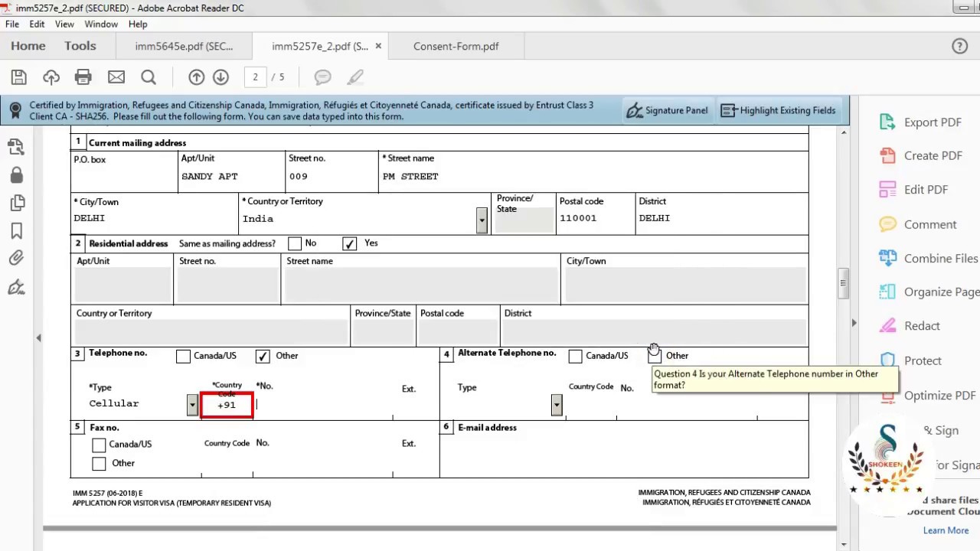Check No for same as mailing address
Viewport: 980px width, 551px height.
coord(295,243)
